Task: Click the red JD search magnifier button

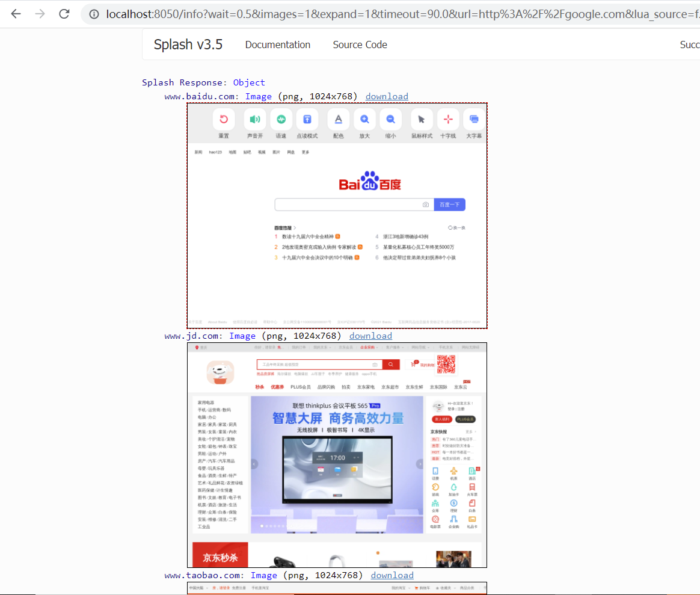Action: coord(391,365)
